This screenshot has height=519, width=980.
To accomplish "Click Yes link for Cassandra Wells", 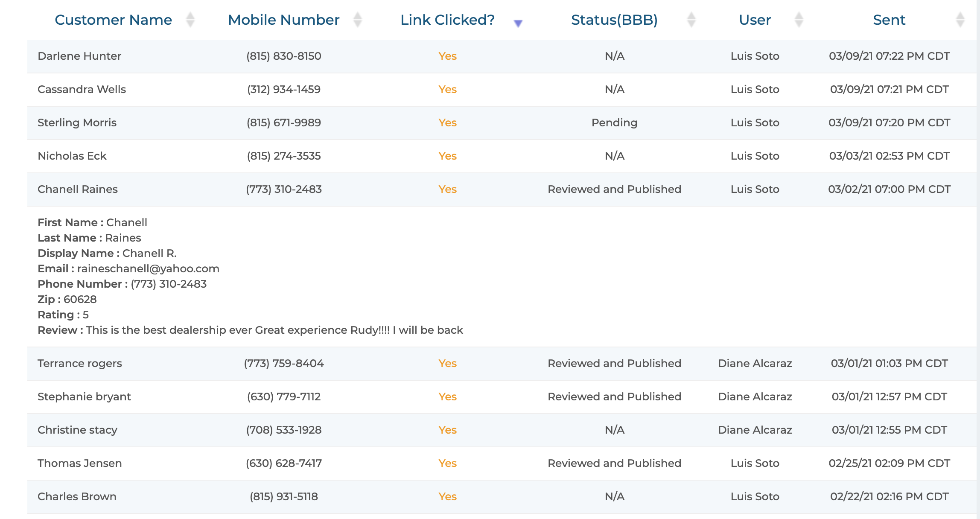I will 447,89.
